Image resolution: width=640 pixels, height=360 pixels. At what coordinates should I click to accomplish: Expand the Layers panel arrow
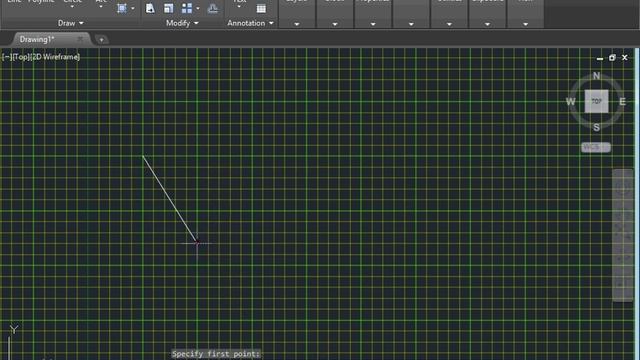(297, 24)
